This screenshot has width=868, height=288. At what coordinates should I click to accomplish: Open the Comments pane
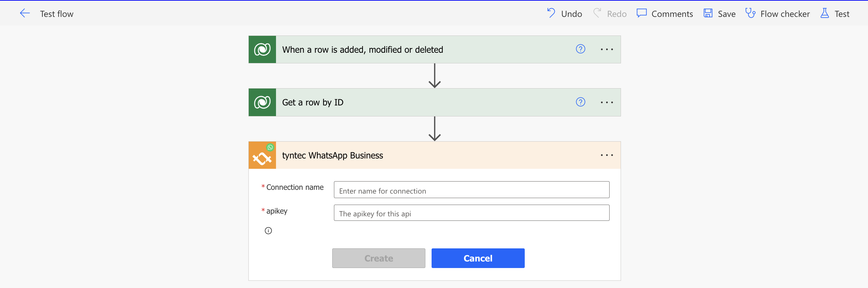(665, 14)
